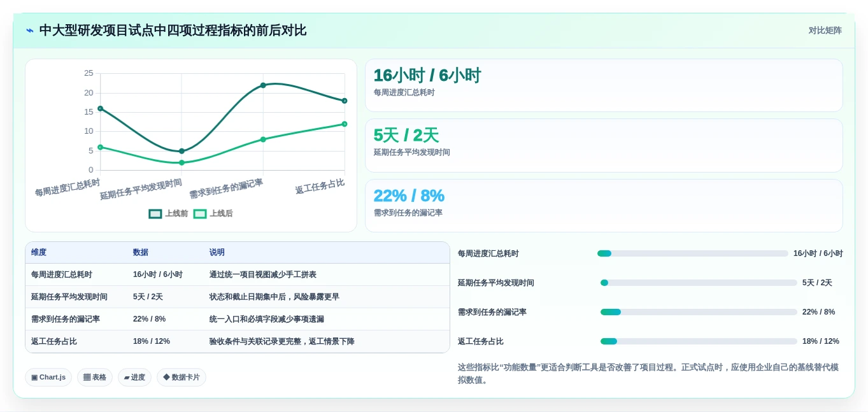Click the 对比矩阵 label in header

coord(825,31)
